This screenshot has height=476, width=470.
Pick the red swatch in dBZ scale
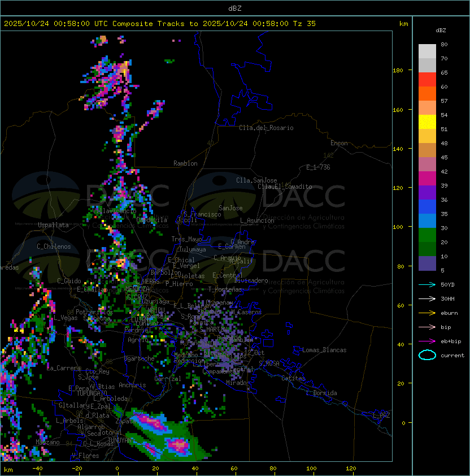[427, 80]
